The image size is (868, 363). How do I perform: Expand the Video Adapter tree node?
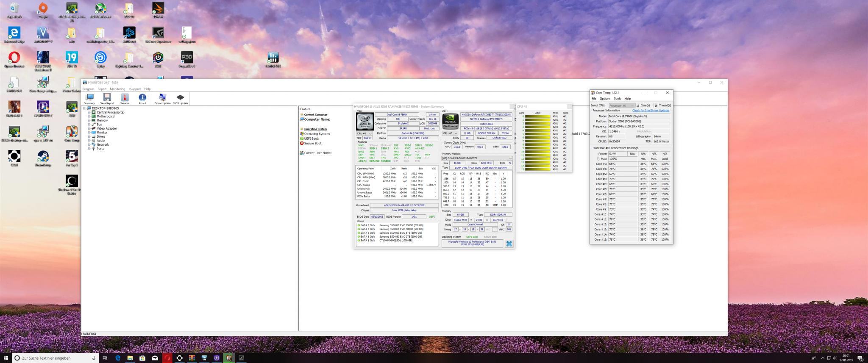89,128
